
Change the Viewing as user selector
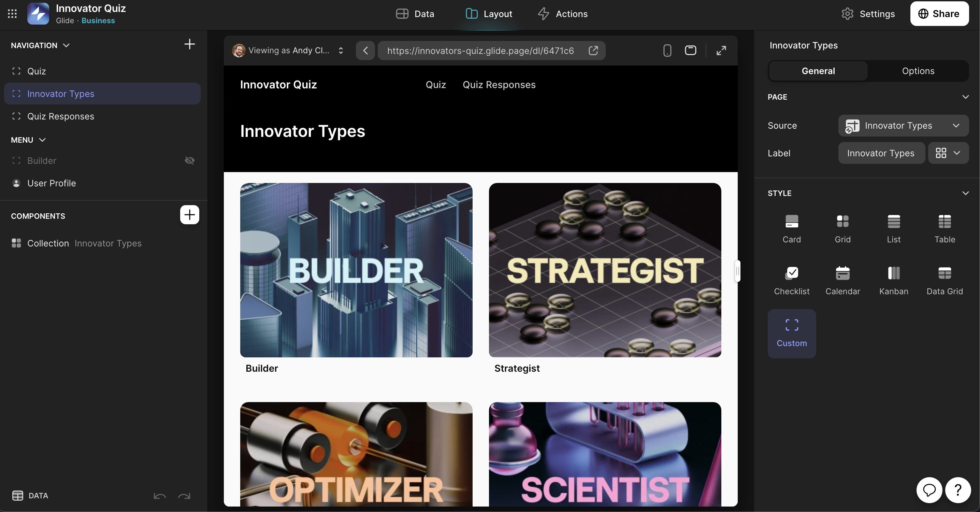(x=288, y=51)
